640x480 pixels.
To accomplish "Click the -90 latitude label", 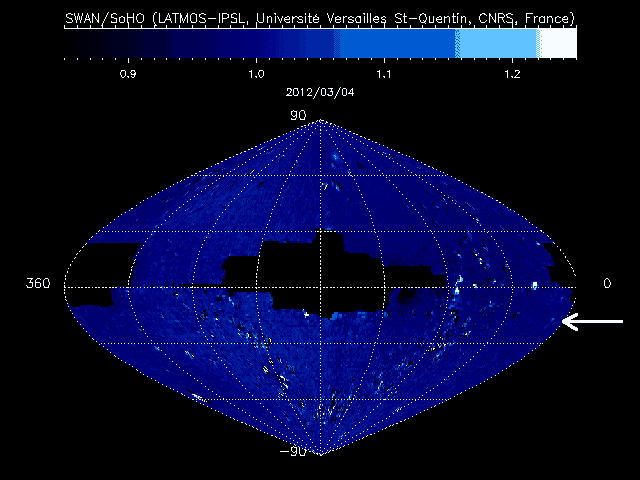I will [293, 451].
